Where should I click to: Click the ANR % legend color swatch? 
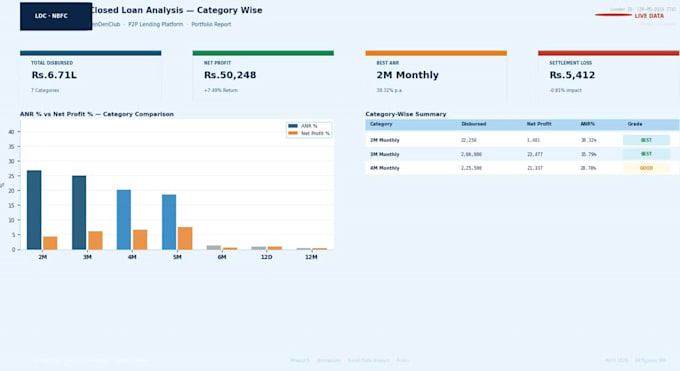pyautogui.click(x=293, y=126)
